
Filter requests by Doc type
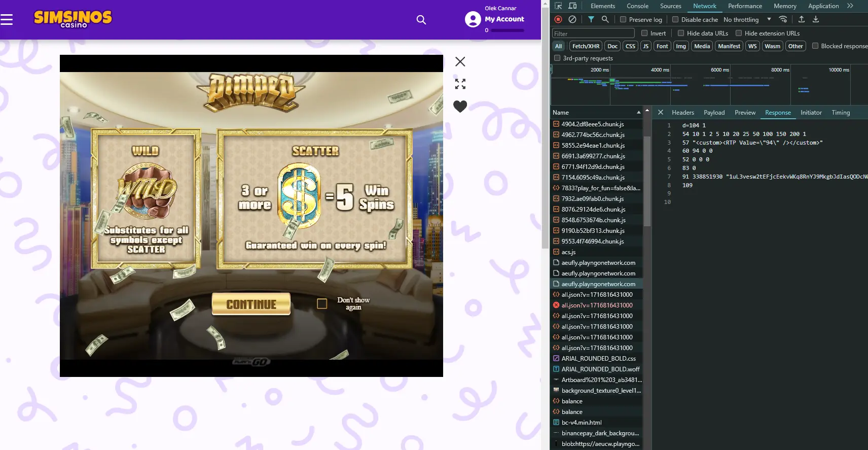pyautogui.click(x=612, y=46)
